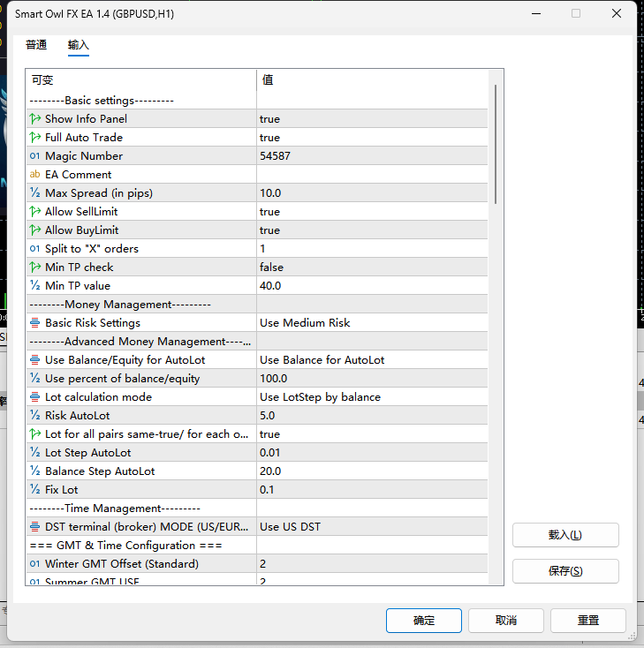Screen dimensions: 644x648
Task: Click the enum icon beside Lot calculation mode
Action: click(35, 397)
